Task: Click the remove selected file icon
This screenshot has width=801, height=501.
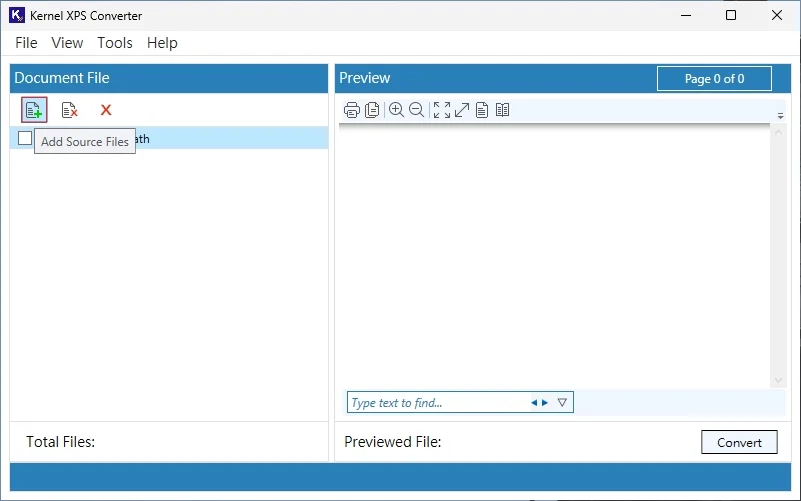Action: point(70,110)
